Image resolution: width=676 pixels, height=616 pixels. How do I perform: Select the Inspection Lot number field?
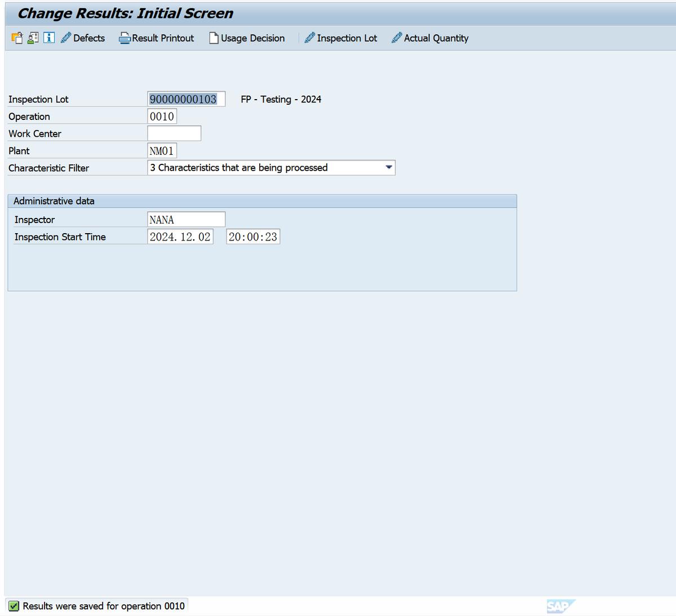point(186,99)
